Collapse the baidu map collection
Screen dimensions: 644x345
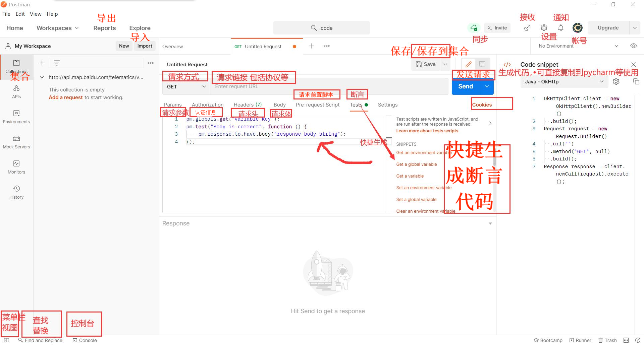42,77
